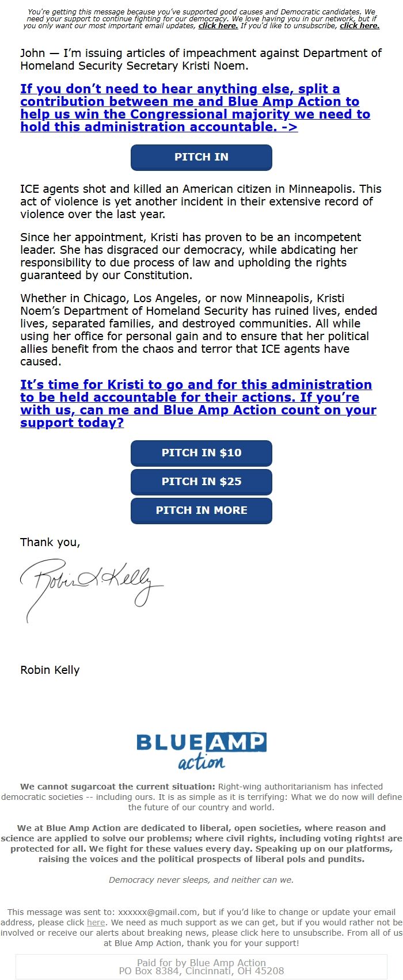Screen dimensions: 403x980
Task: Click the 'Democracy never sleeps' italic tagline
Action: tap(201, 879)
